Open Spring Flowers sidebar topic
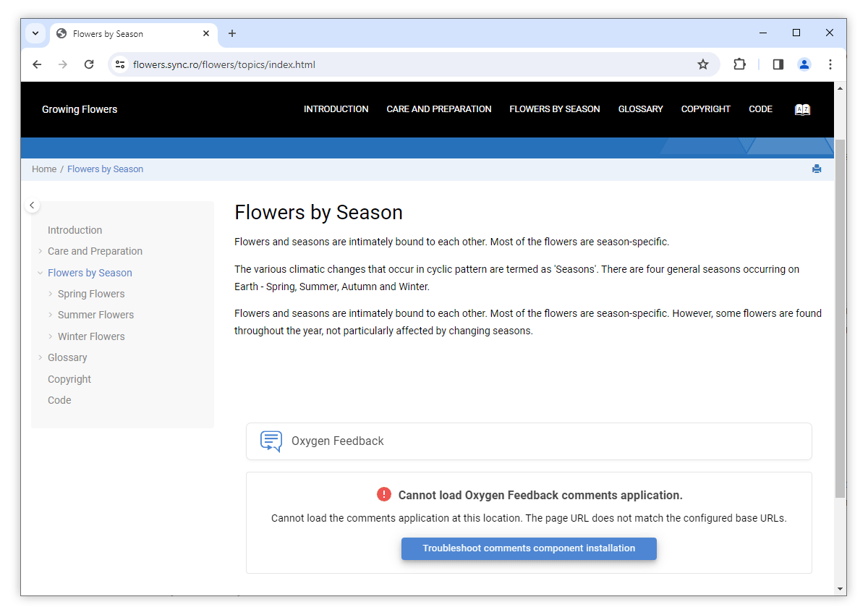Image resolution: width=868 pixels, height=615 pixels. (91, 294)
